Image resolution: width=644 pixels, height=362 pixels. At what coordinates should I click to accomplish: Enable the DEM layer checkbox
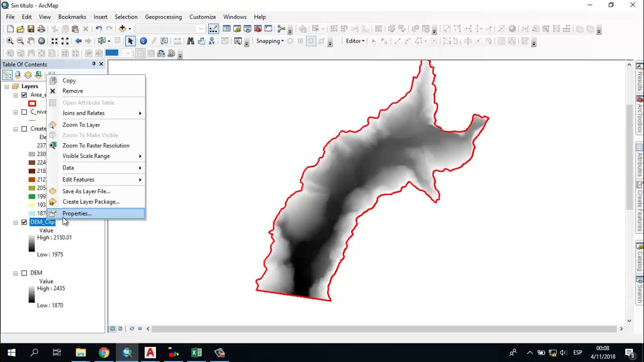[x=24, y=273]
